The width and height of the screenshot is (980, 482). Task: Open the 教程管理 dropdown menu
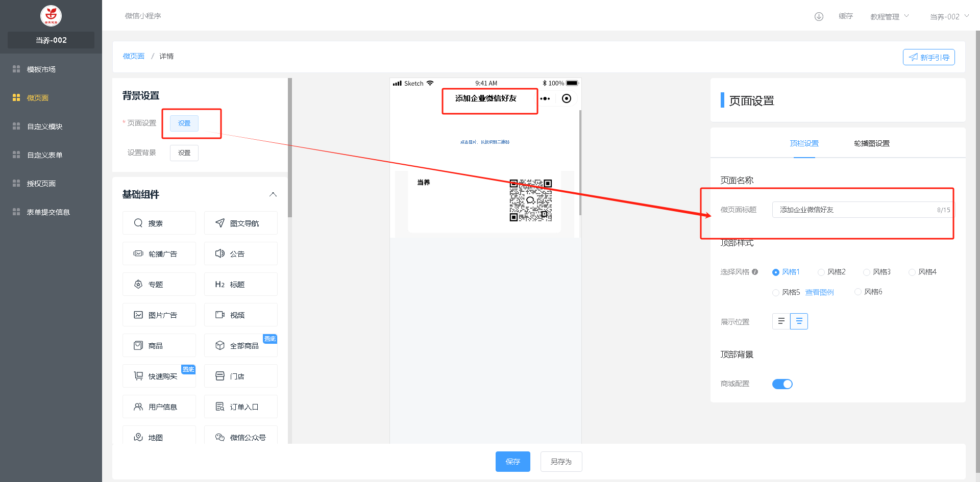(x=889, y=16)
